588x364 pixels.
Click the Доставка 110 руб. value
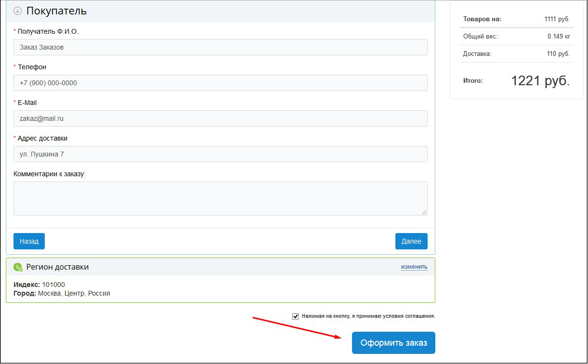(x=558, y=54)
